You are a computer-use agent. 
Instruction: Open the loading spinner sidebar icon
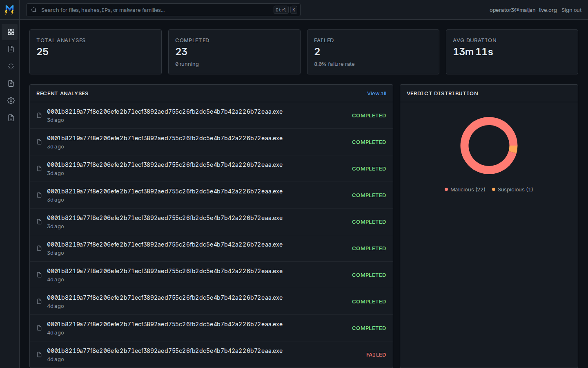pos(11,66)
